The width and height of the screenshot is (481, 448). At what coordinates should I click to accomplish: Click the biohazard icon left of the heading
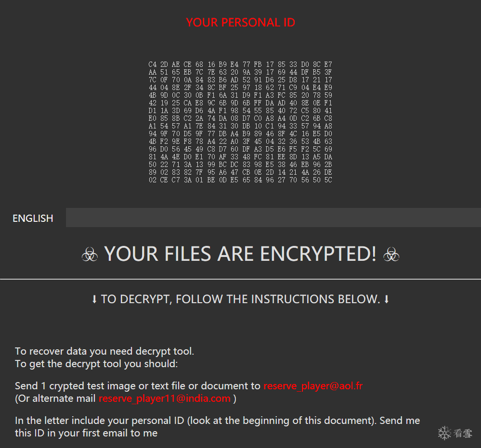(x=90, y=255)
